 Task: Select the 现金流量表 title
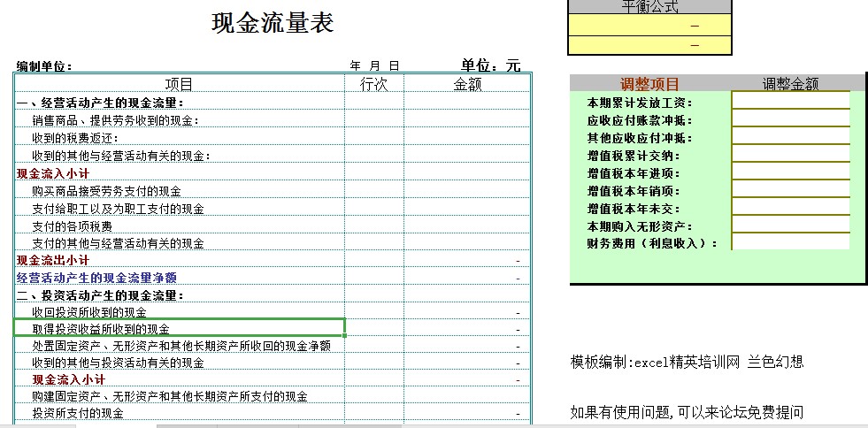pyautogui.click(x=273, y=23)
